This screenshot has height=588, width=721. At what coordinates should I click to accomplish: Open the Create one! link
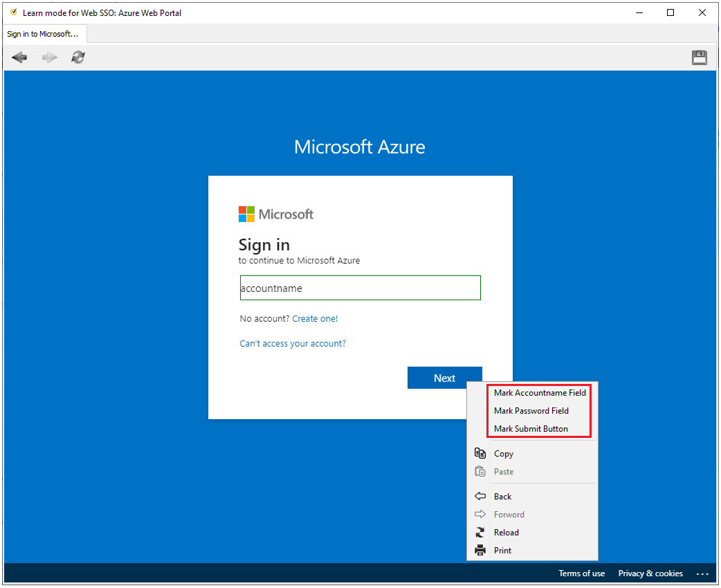(x=315, y=319)
